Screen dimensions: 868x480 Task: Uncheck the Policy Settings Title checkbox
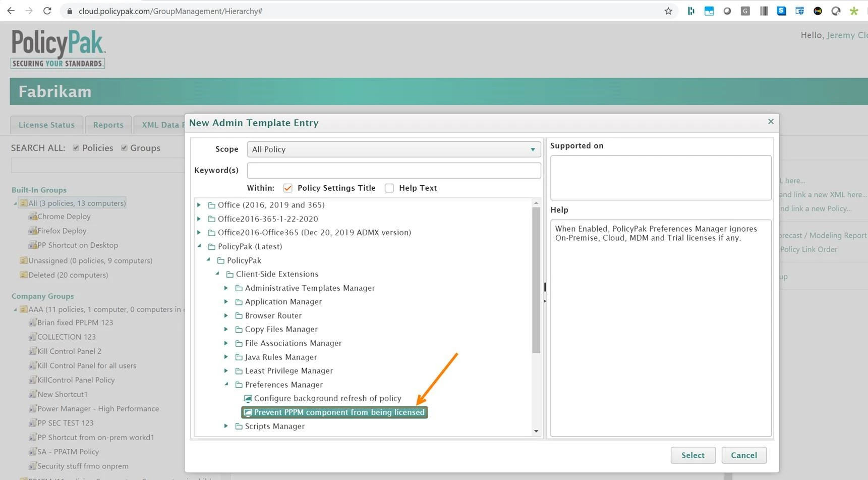click(288, 188)
